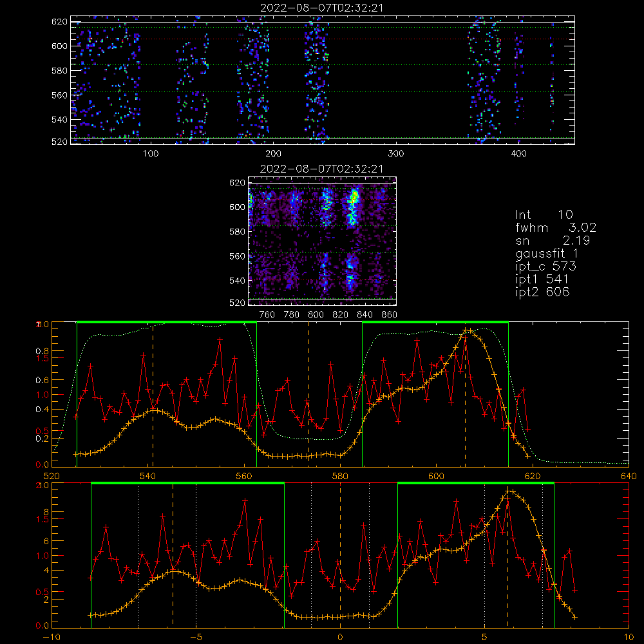Click the timestamp title above the small zoomed image
The height and width of the screenshot is (644, 644).
pos(321,168)
